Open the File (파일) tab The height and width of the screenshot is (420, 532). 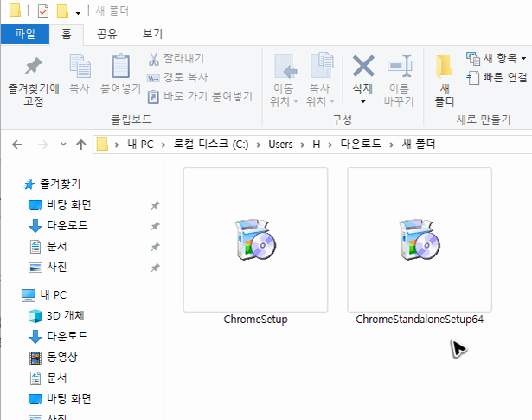tap(25, 34)
